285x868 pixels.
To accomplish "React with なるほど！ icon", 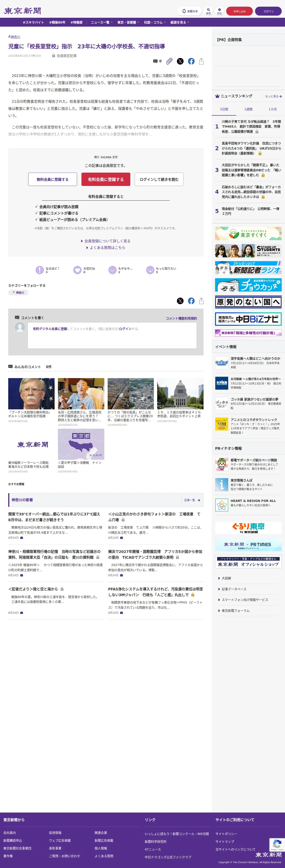I will (x=40, y=270).
